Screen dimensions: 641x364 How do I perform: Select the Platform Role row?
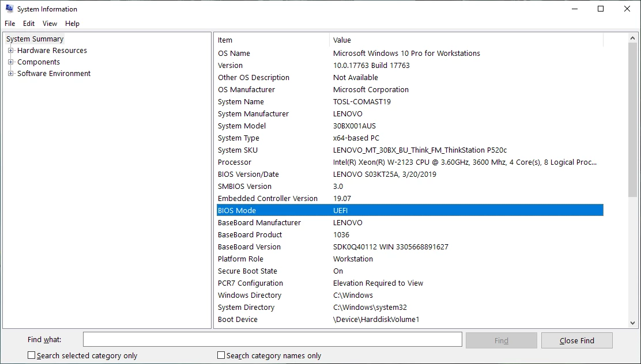point(409,259)
